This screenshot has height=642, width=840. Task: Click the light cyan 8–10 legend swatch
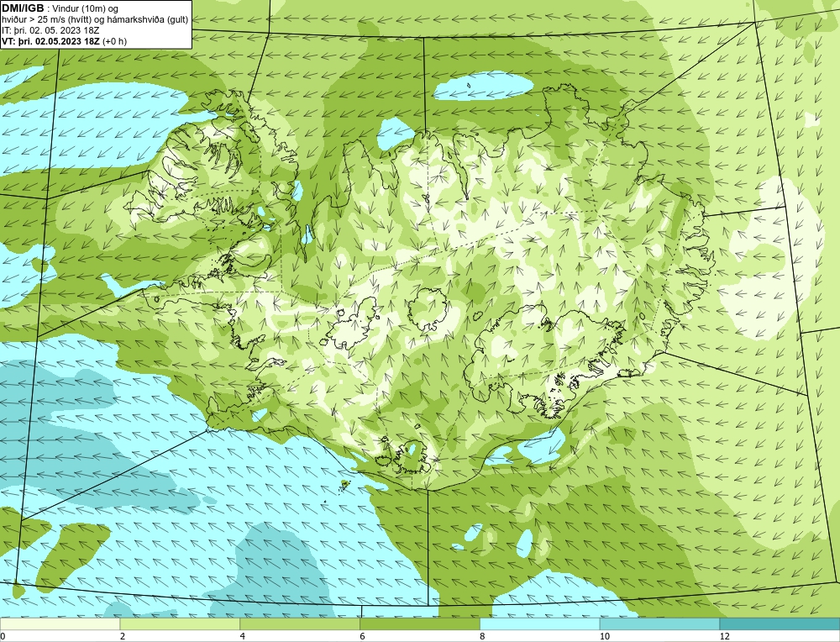540,624
